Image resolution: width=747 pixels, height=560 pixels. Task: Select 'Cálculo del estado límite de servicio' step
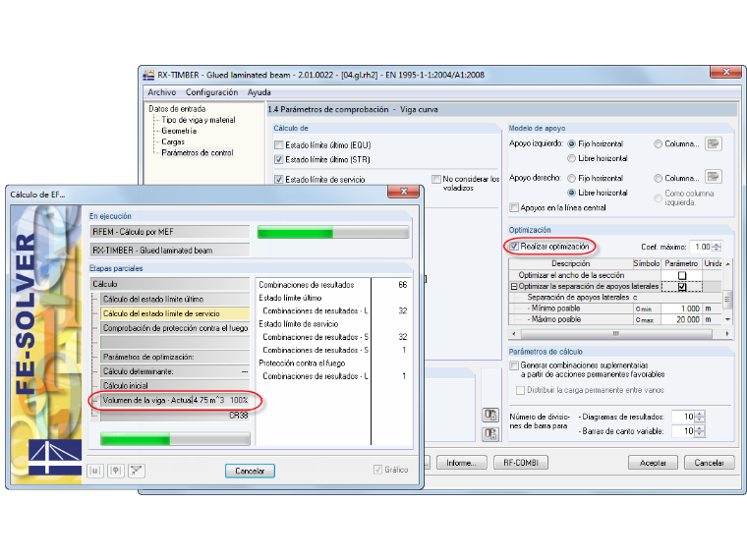tap(175, 313)
